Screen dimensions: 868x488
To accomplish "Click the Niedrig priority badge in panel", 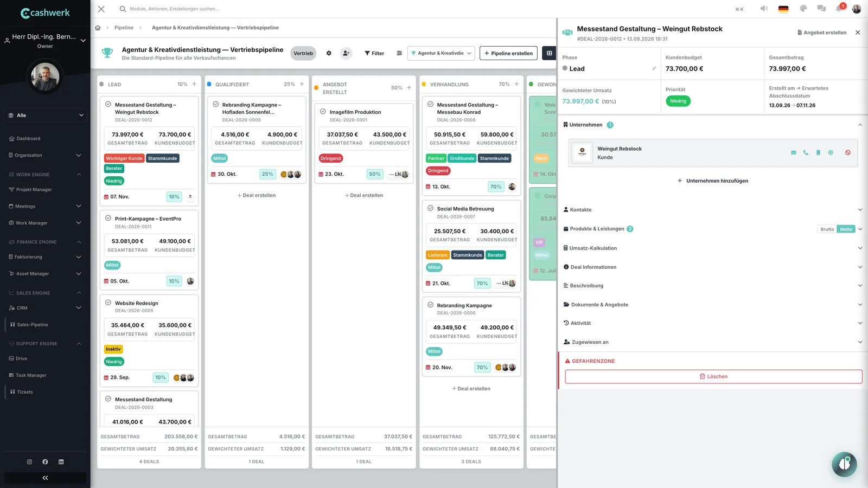I will pos(678,101).
